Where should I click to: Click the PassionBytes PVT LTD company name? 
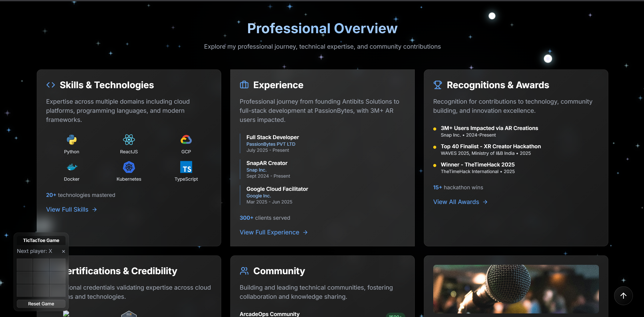271,144
